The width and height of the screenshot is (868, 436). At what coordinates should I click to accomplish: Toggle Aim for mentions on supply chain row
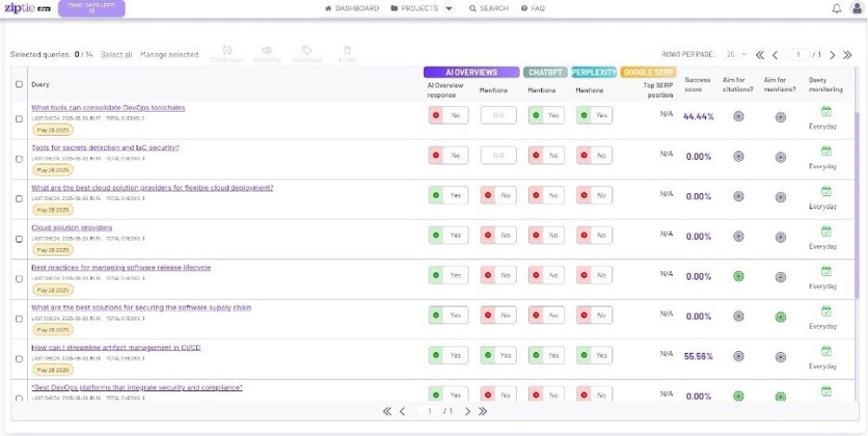pyautogui.click(x=780, y=317)
